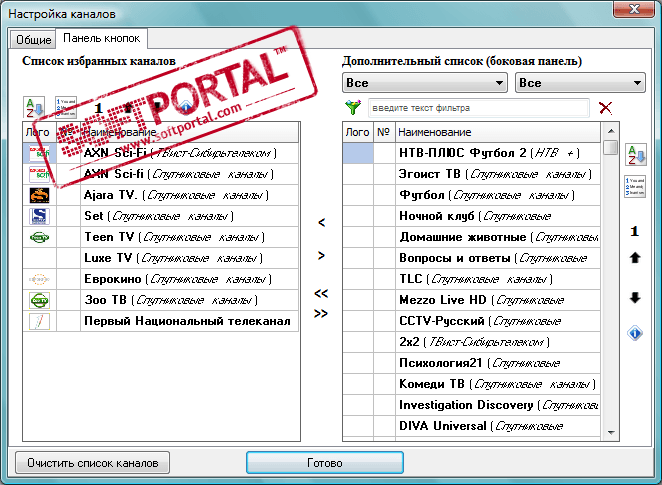
Task: Click the side list scrollbar thumb
Action: [610, 147]
